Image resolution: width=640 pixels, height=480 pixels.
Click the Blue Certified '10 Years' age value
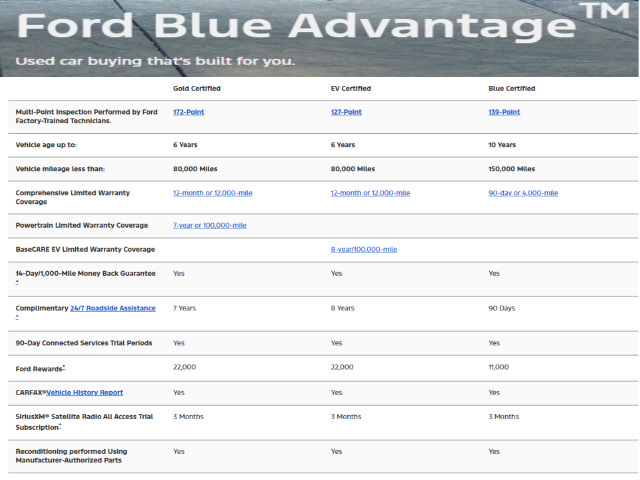coord(502,144)
